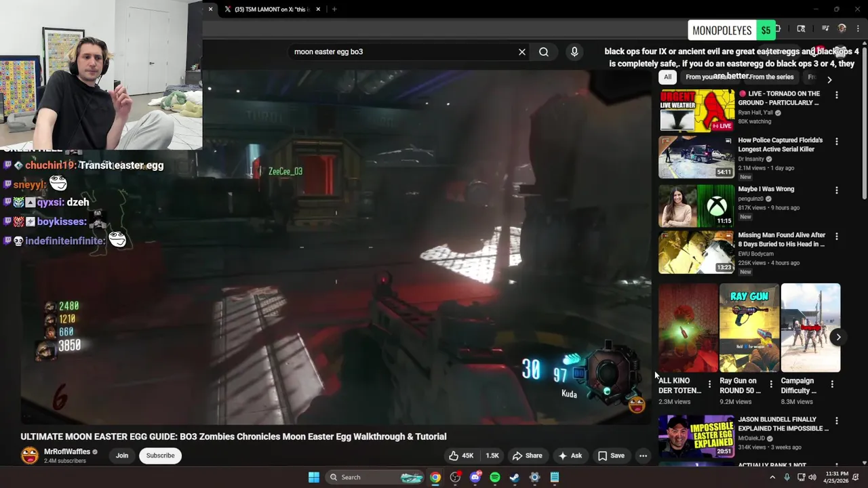
Task: Open the clock showing 11:31 PM
Action: coord(837,477)
